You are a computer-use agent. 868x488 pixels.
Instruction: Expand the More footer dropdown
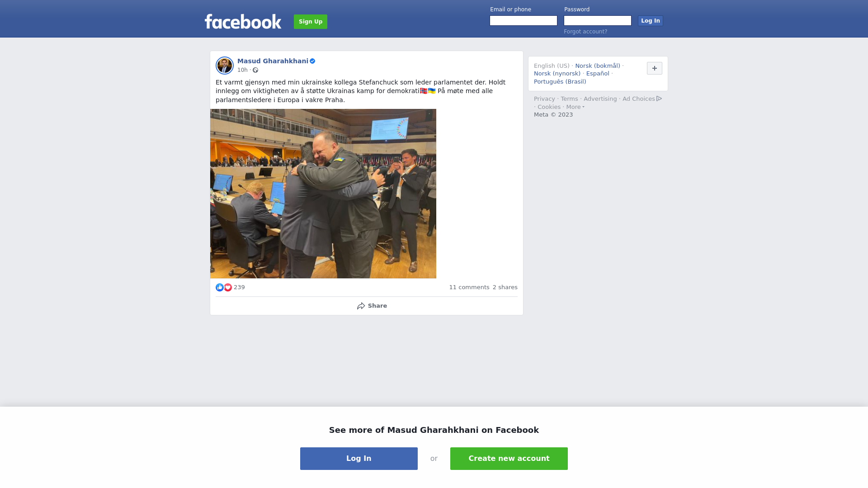[576, 107]
